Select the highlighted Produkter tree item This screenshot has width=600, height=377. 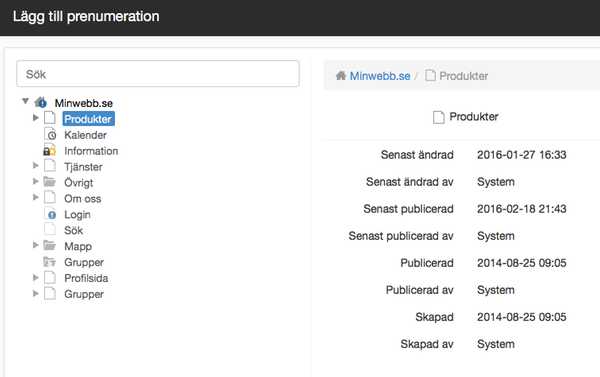click(88, 119)
